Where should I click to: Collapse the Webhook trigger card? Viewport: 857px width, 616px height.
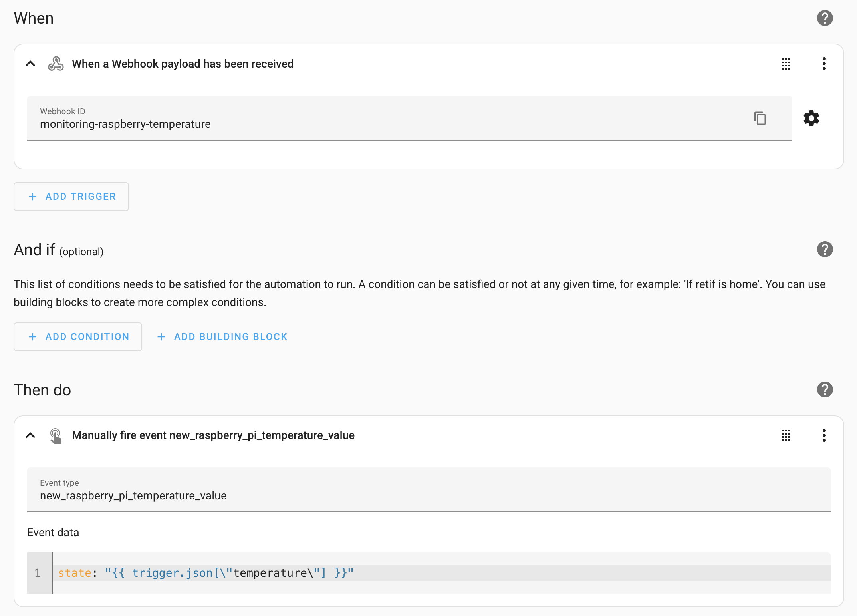click(30, 64)
